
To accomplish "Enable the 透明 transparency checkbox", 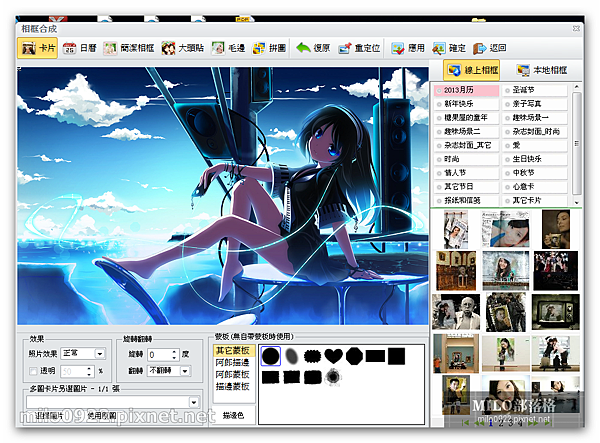I will [34, 371].
